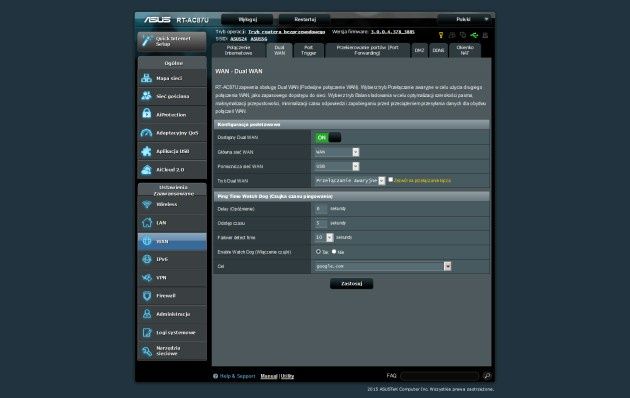Open the primary WAN dropdown

tap(337, 152)
